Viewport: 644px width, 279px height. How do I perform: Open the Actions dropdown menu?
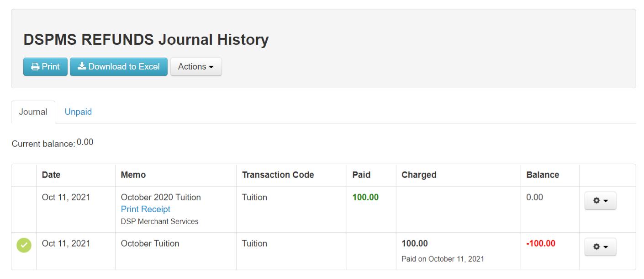(196, 67)
